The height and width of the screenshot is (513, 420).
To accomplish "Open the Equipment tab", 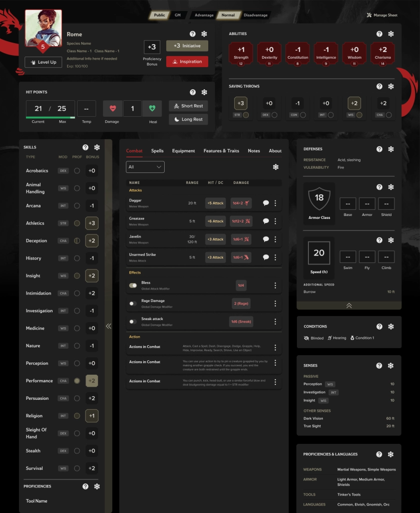I will [x=184, y=151].
